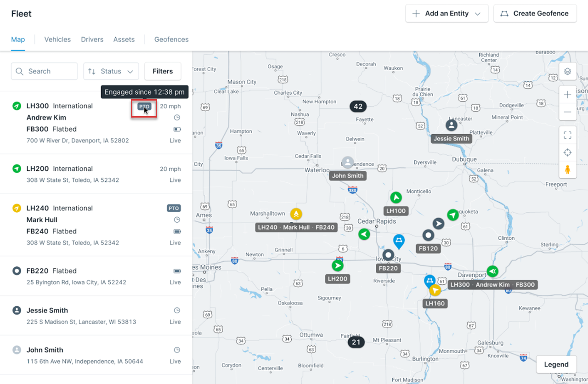This screenshot has width=588, height=384.
Task: Click the PTO badge on LH300
Action: pyautogui.click(x=144, y=106)
